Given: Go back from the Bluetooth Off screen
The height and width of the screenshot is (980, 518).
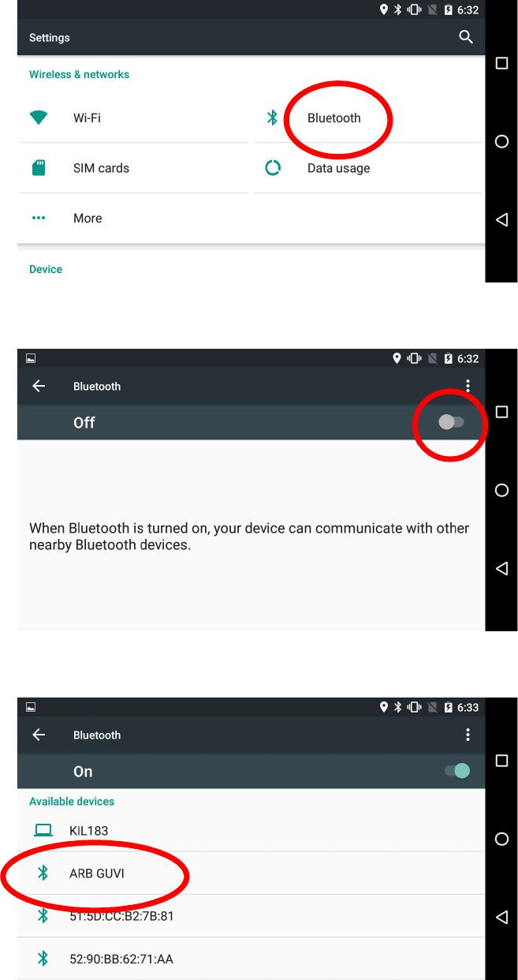Looking at the screenshot, I should point(39,386).
